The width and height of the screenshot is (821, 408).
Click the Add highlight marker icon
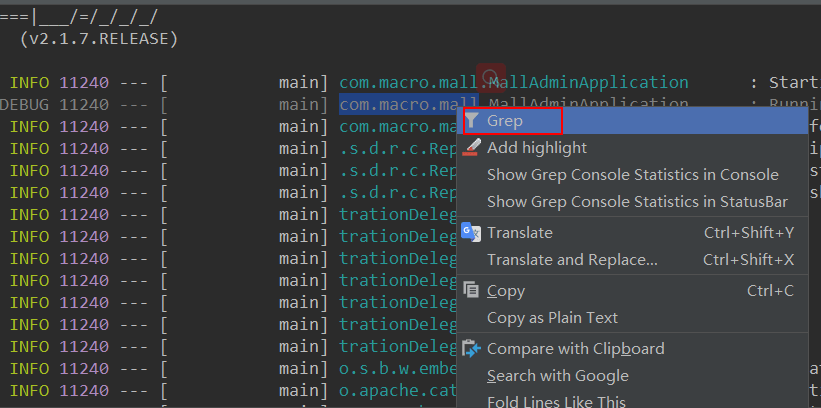(x=471, y=147)
